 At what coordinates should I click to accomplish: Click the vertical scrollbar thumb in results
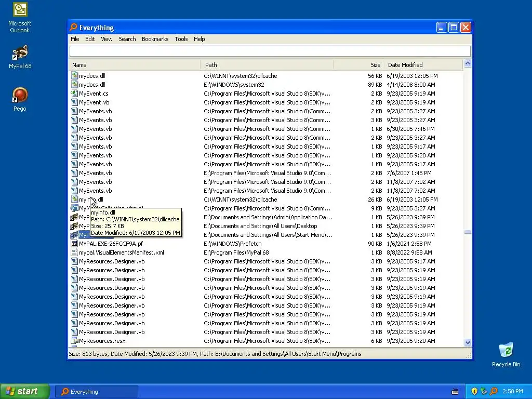coord(468,232)
